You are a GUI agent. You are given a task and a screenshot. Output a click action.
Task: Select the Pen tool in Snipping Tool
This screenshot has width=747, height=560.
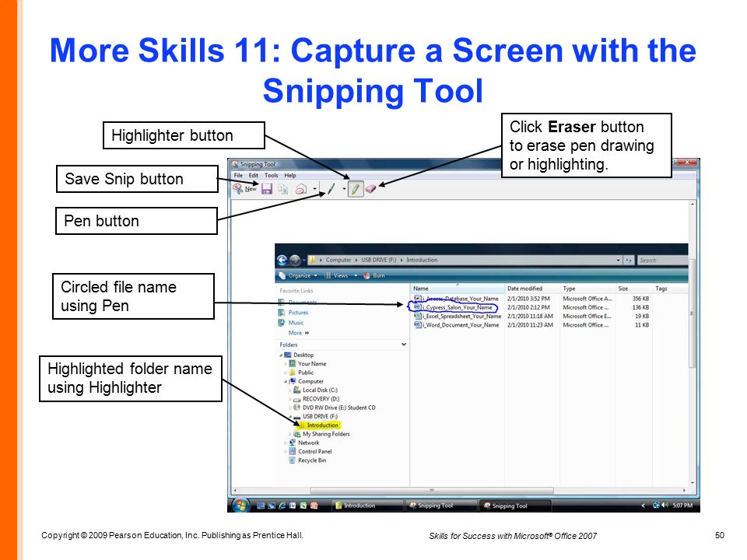(331, 189)
